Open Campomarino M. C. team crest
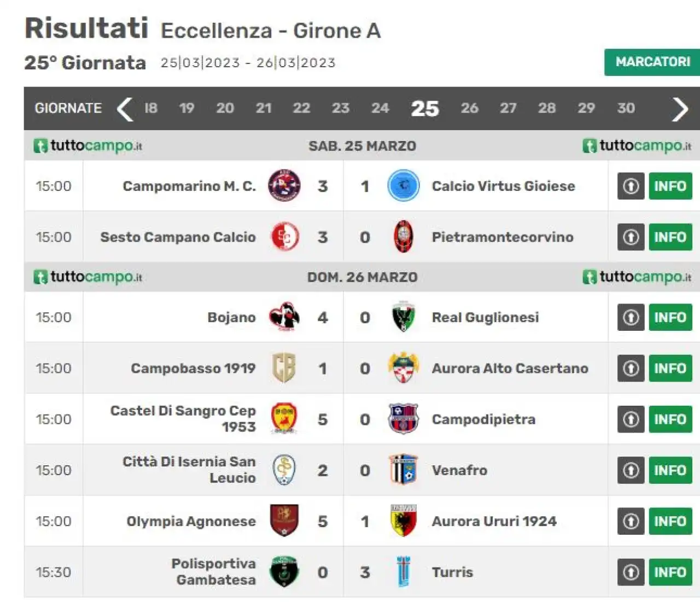The image size is (700, 602). pyautogui.click(x=284, y=186)
